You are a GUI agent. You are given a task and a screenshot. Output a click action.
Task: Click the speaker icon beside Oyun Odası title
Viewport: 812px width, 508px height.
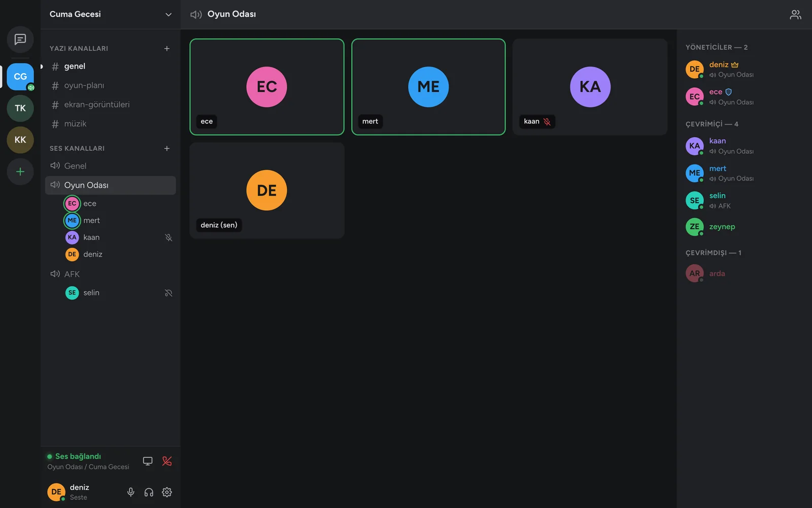click(x=196, y=15)
